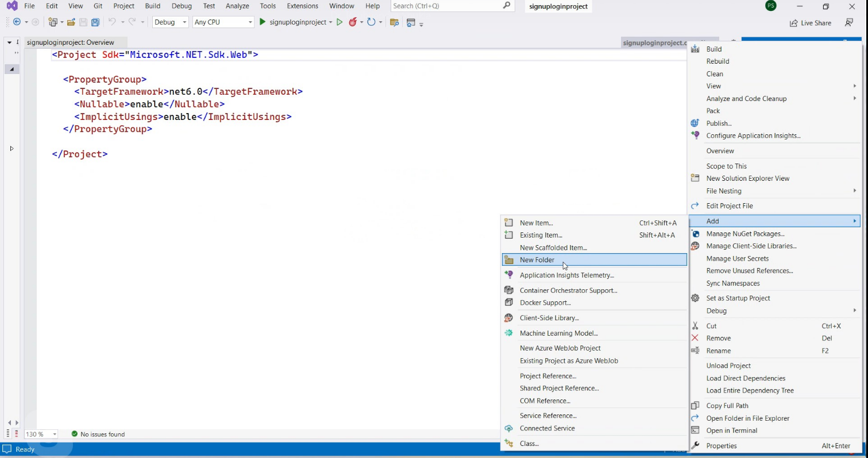
Task: Choose Manage NuGet Packages from context menu
Action: (x=745, y=234)
